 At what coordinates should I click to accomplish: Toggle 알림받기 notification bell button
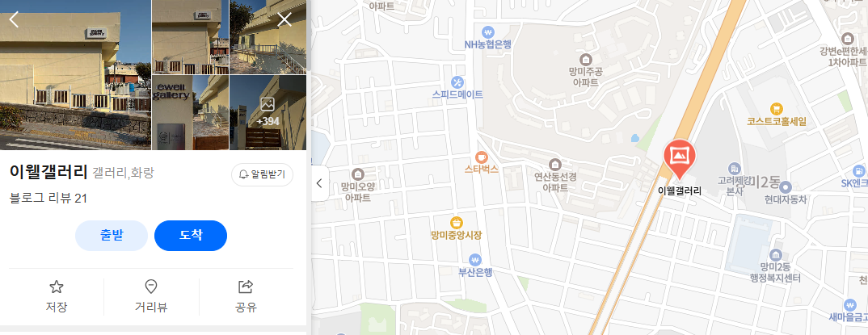point(262,174)
